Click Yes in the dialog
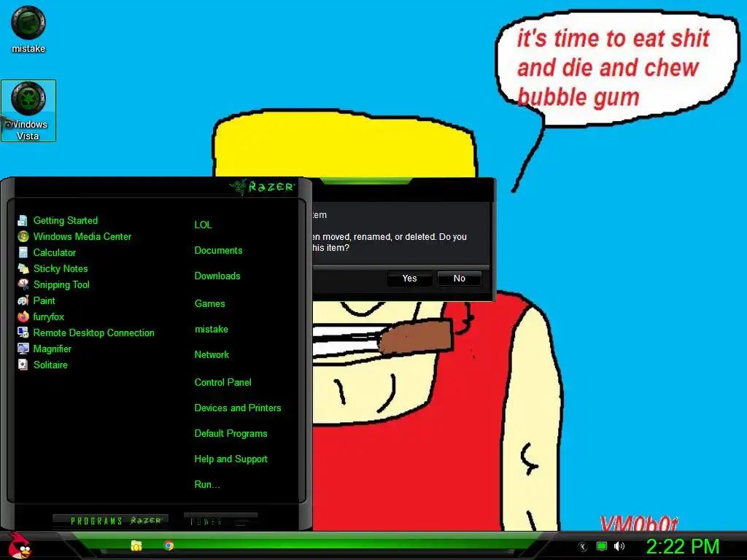The height and width of the screenshot is (560, 747). (409, 279)
